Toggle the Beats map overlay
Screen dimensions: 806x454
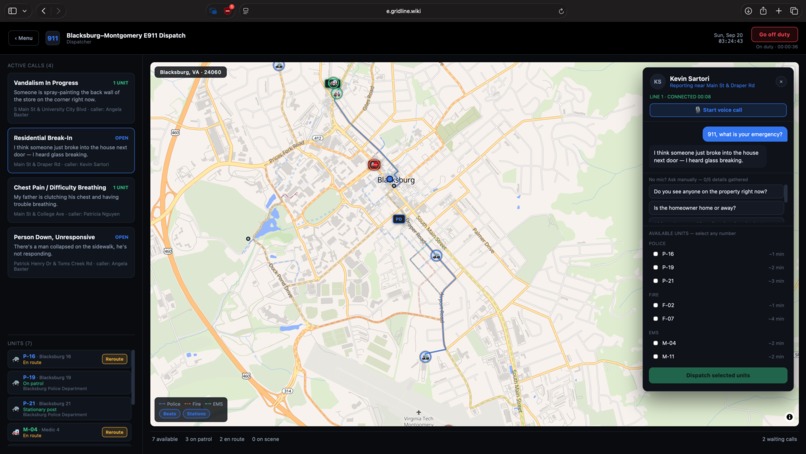click(170, 413)
